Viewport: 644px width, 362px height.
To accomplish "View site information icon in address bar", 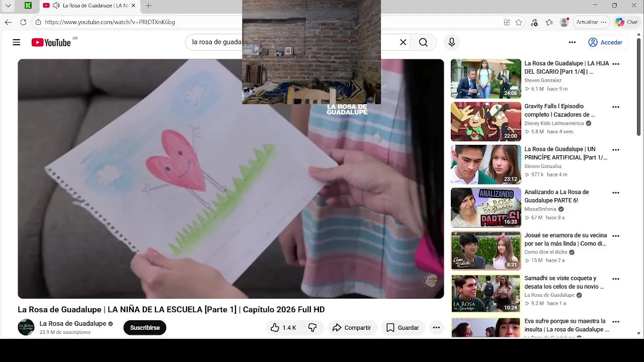I will click(38, 22).
